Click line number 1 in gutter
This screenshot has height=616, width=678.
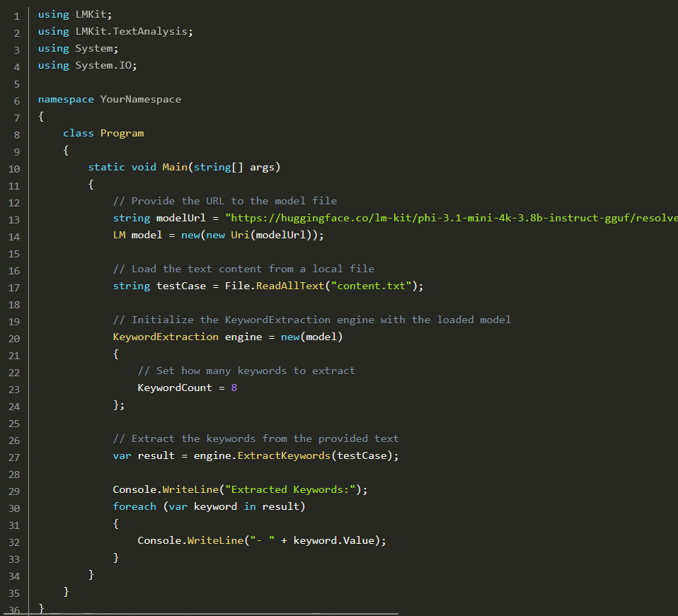click(16, 16)
